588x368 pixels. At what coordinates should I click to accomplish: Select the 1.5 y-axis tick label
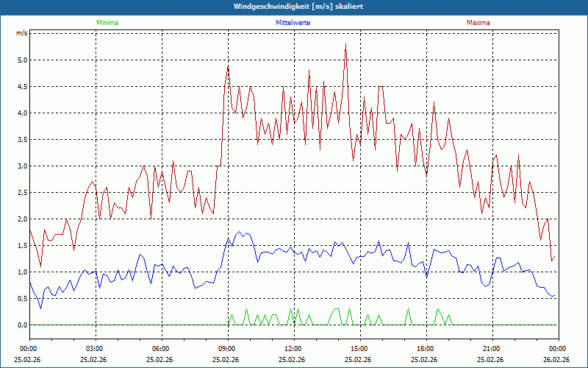(22, 246)
